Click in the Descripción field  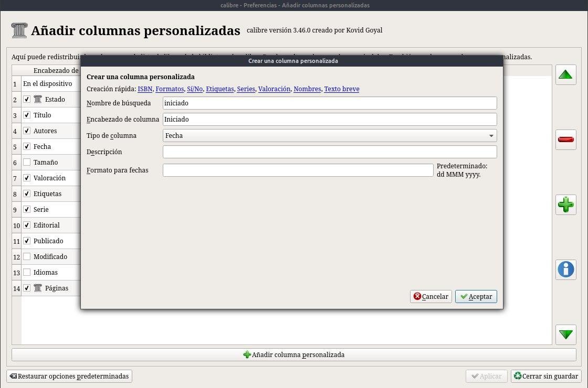[x=330, y=152]
